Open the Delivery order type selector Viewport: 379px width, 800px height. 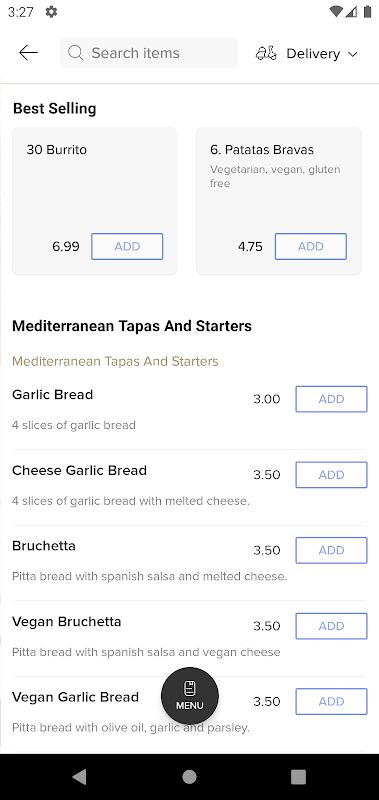(x=307, y=53)
